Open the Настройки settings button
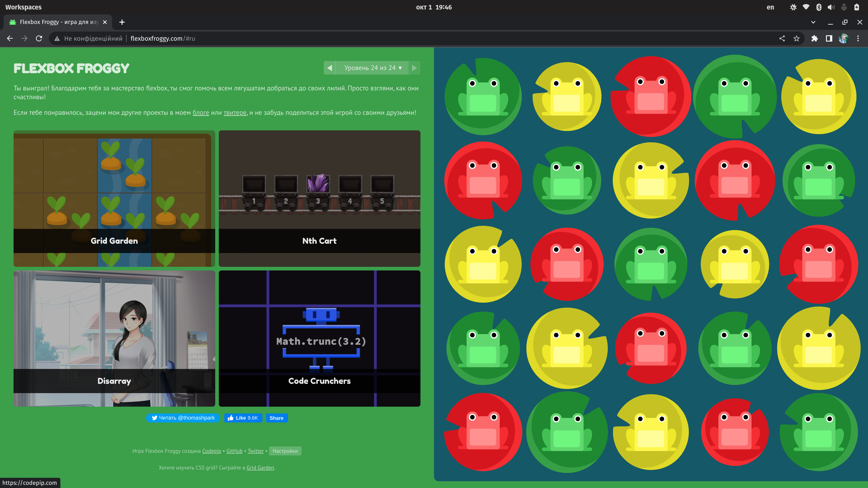The image size is (868, 488). (x=285, y=451)
